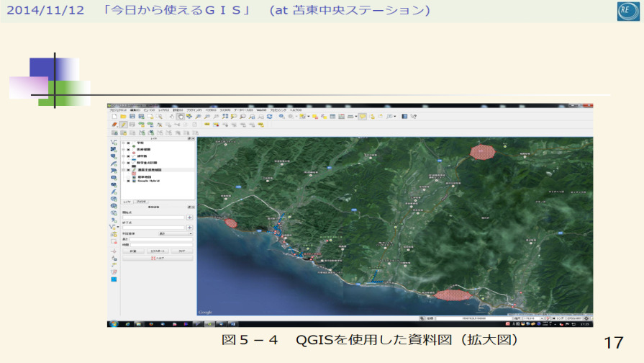The width and height of the screenshot is (644, 363).
Task: Uncheck the topmost layer in the Layers panel
Action: point(128,143)
